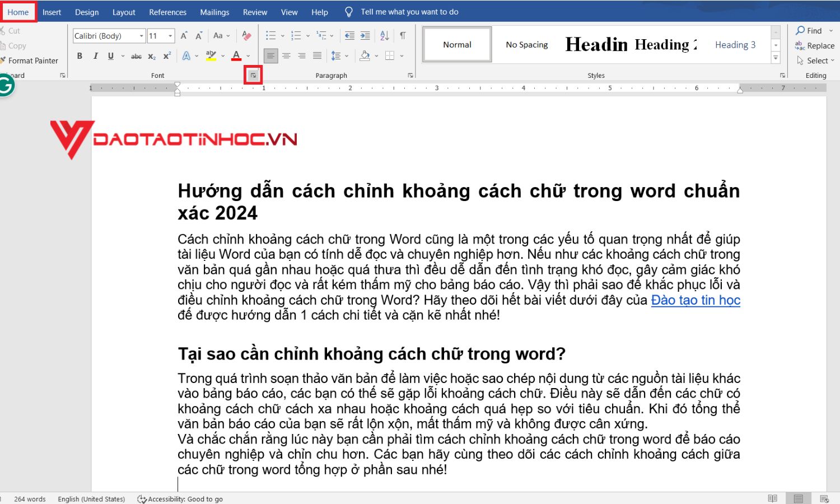The image size is (840, 504).
Task: Switch to the Insert ribbon tab
Action: coord(52,12)
